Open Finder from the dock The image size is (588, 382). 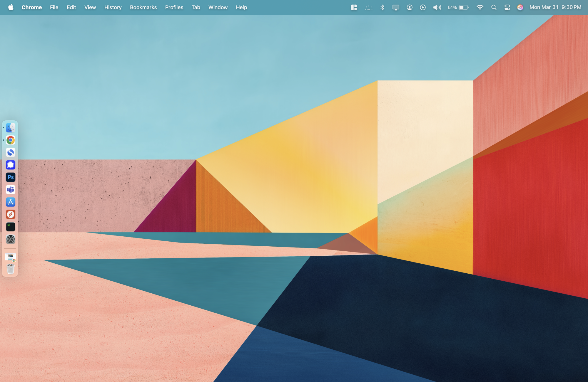11,128
